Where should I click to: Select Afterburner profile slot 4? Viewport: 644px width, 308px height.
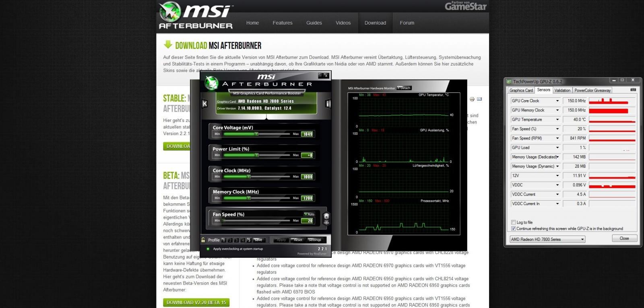pos(243,240)
